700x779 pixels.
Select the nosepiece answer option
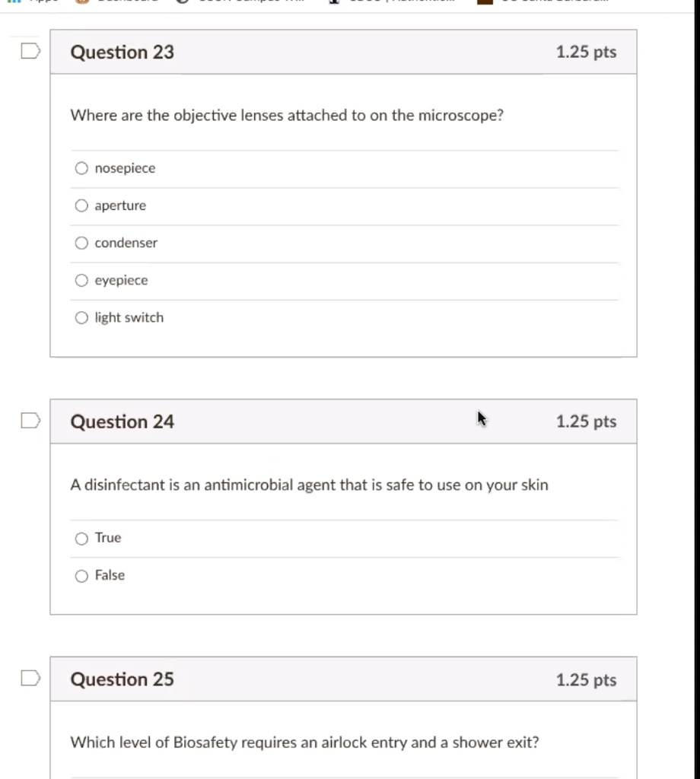[x=81, y=169]
